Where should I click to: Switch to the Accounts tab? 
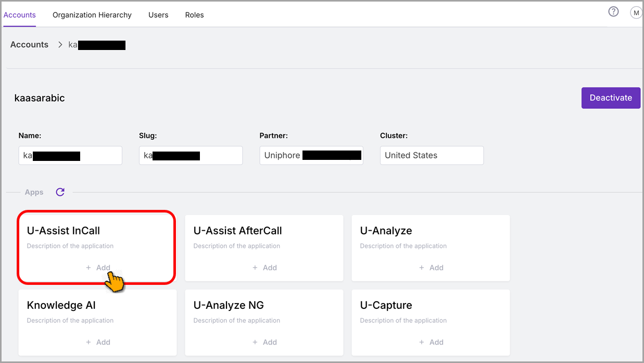click(19, 15)
